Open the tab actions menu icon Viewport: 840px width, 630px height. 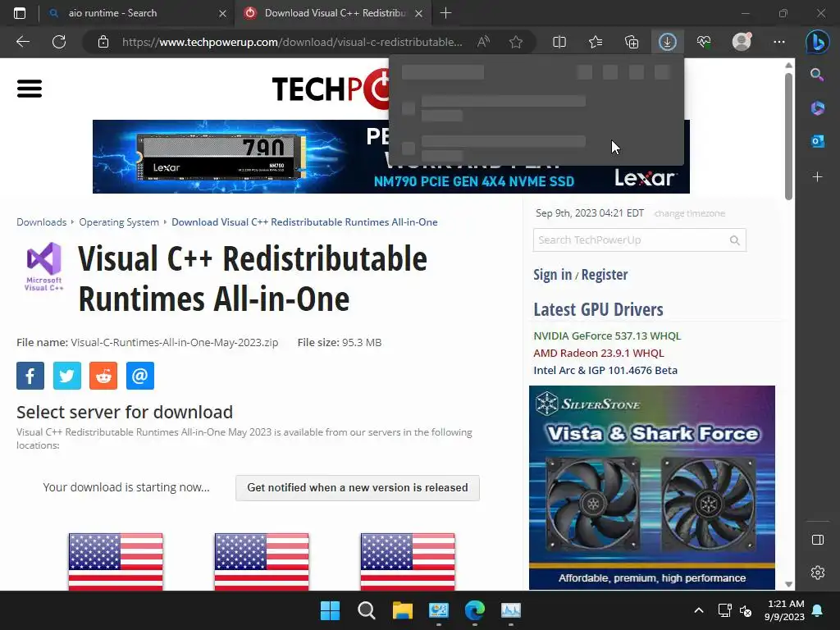(x=20, y=13)
